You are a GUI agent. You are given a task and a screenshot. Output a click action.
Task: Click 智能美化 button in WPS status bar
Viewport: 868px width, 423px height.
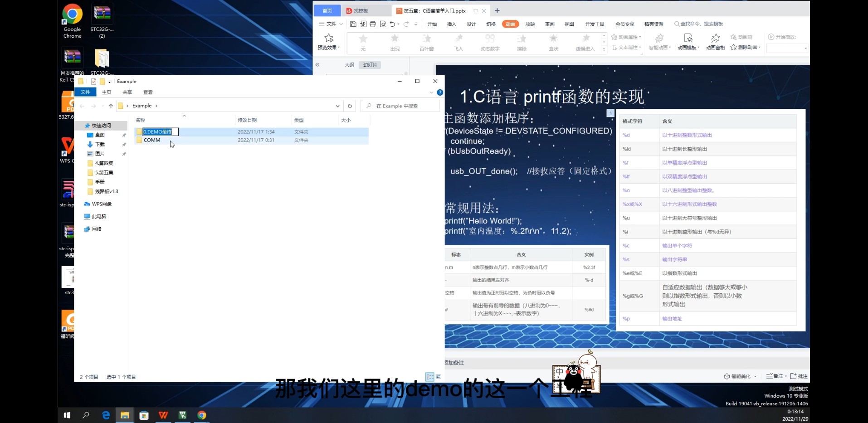click(x=740, y=376)
